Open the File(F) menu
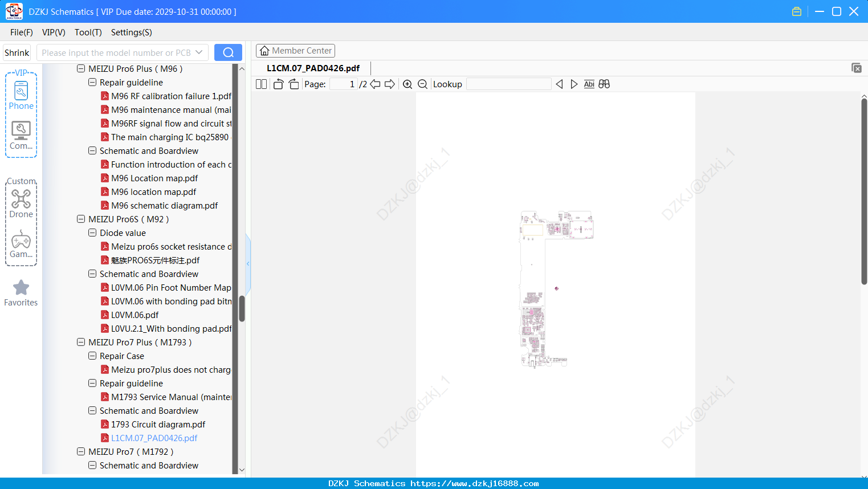Image resolution: width=868 pixels, height=489 pixels. pyautogui.click(x=22, y=32)
